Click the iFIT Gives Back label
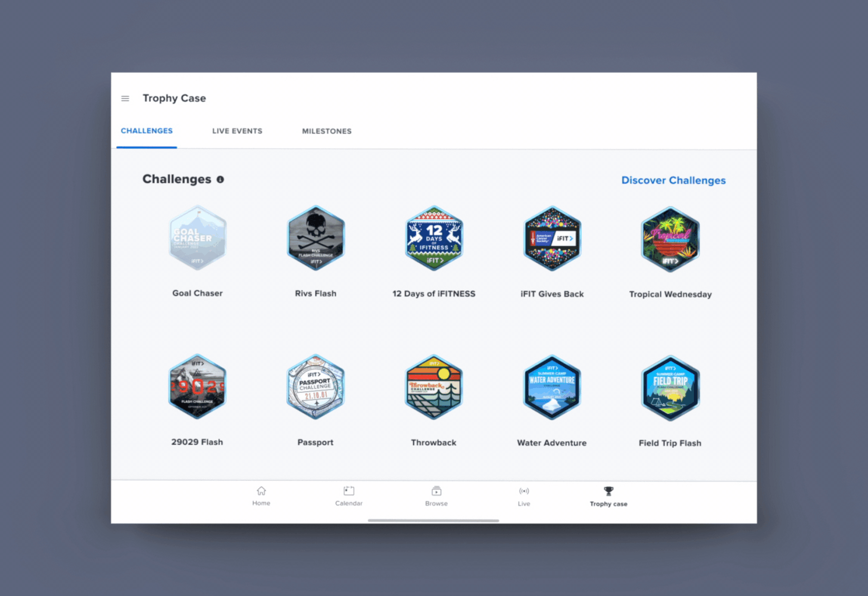 point(552,294)
